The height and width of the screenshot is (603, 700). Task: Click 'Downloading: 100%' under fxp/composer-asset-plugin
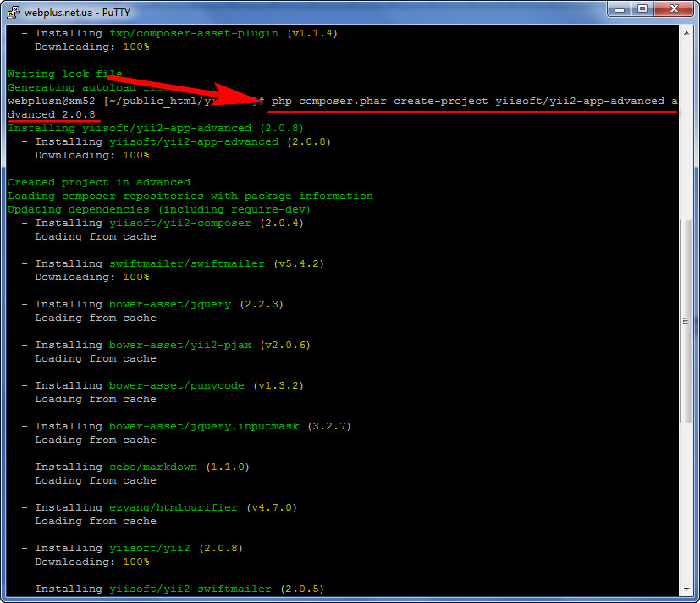(92, 47)
